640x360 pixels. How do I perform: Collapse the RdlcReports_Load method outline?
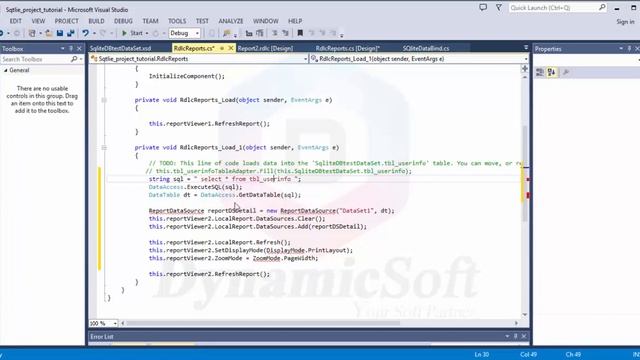(104, 100)
